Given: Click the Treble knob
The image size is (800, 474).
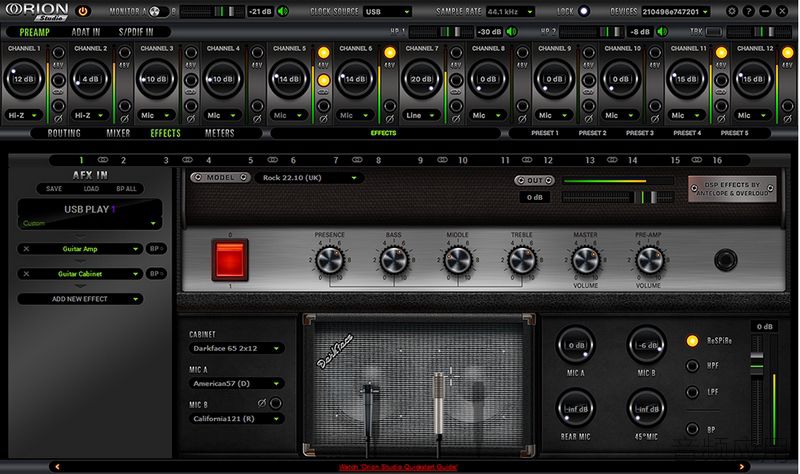Looking at the screenshot, I should 522,260.
